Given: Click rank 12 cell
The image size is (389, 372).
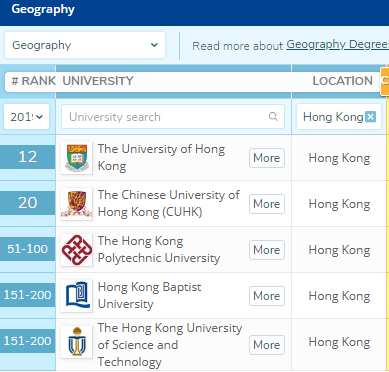Looking at the screenshot, I should [x=28, y=157].
